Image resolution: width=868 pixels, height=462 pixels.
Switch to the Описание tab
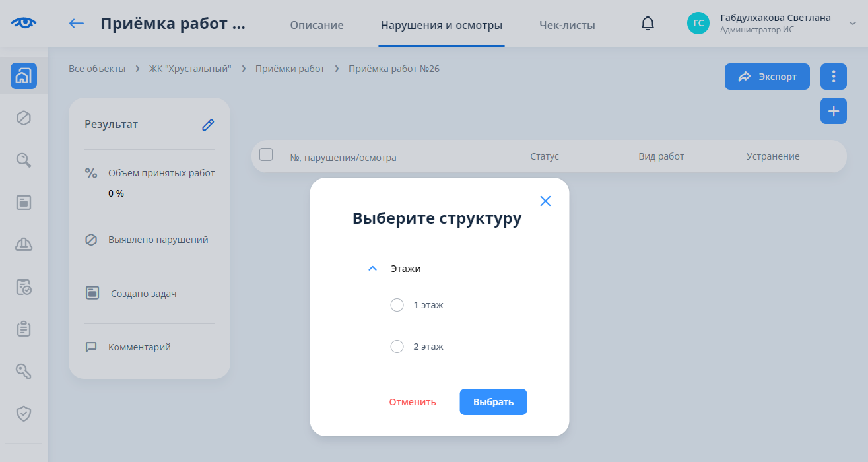coord(317,26)
